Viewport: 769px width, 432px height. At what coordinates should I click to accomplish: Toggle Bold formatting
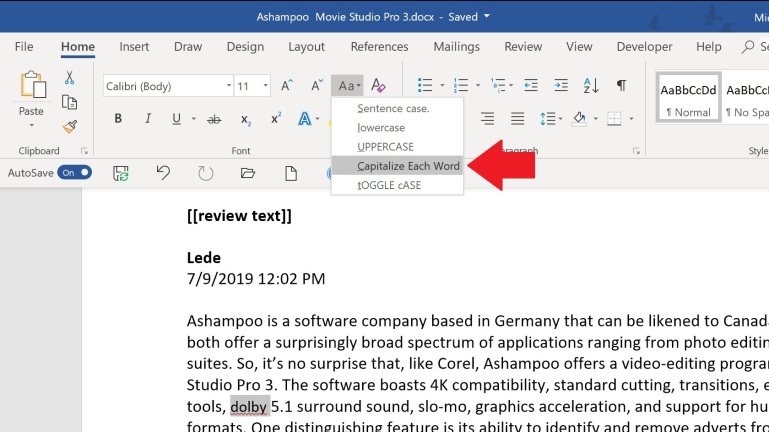click(118, 119)
